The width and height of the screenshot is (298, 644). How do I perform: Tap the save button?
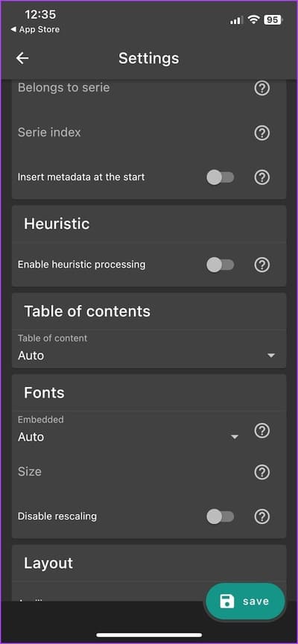[x=245, y=602]
